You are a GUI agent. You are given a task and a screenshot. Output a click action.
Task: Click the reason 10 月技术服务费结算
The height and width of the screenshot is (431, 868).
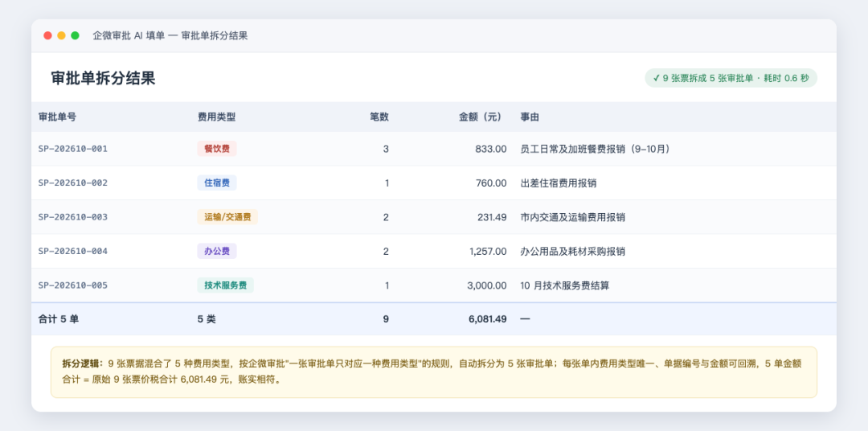coord(565,285)
